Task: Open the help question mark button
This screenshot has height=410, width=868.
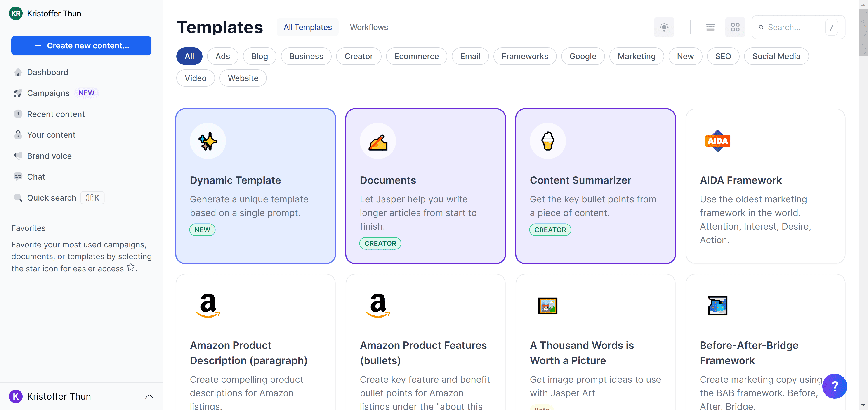Action: 835,386
